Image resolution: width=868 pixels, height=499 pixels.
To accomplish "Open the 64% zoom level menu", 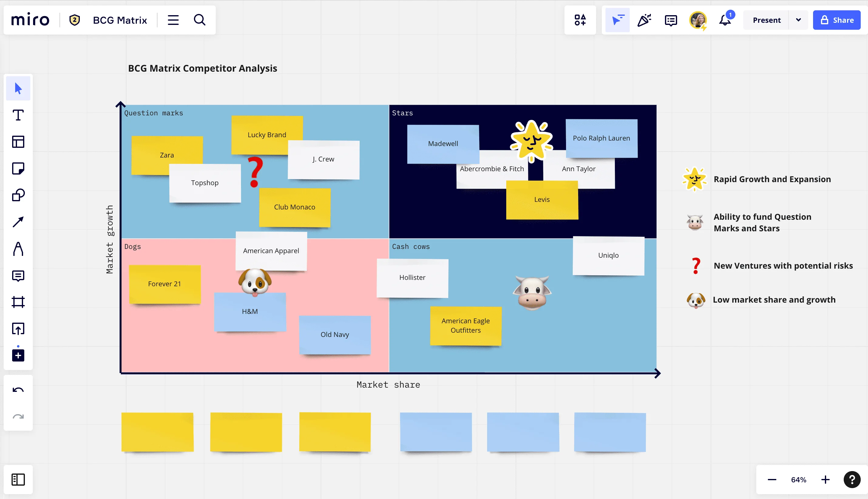I will coord(798,480).
